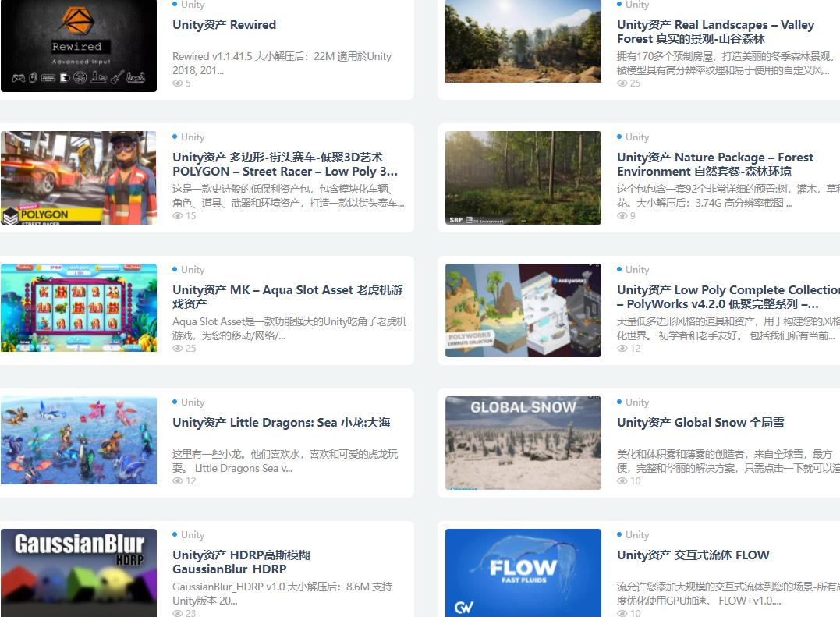Open 'HDRP高斯模糊 GaussianBlur HDRP' title link
Screen dimensions: 840x617
point(241,562)
